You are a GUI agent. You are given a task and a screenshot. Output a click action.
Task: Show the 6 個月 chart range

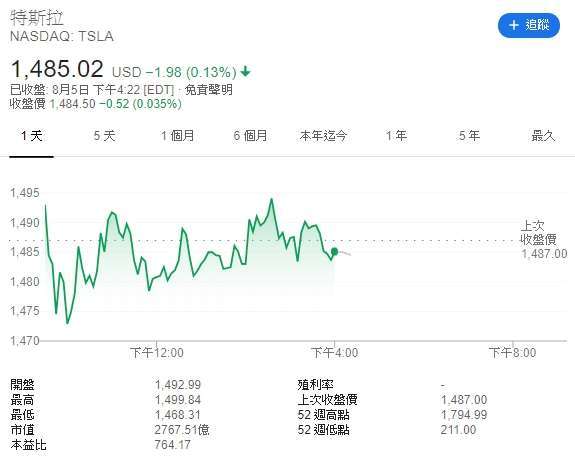tap(250, 136)
